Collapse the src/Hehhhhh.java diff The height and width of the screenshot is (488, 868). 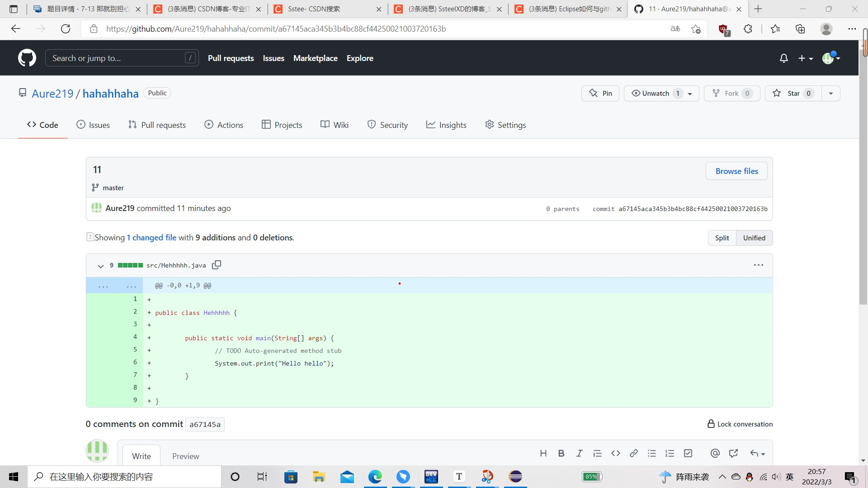pos(100,266)
